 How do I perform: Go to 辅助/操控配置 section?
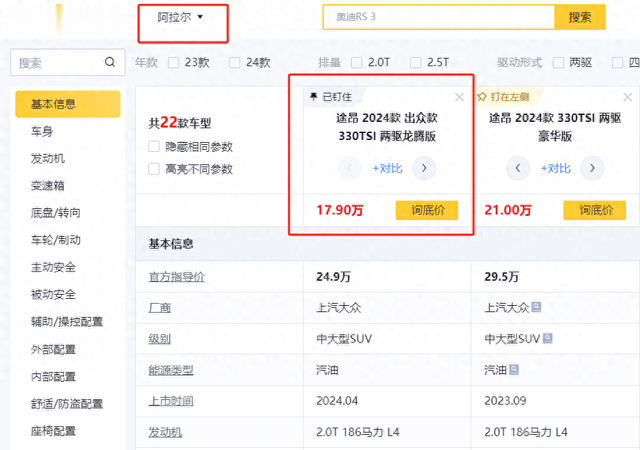coord(67,322)
